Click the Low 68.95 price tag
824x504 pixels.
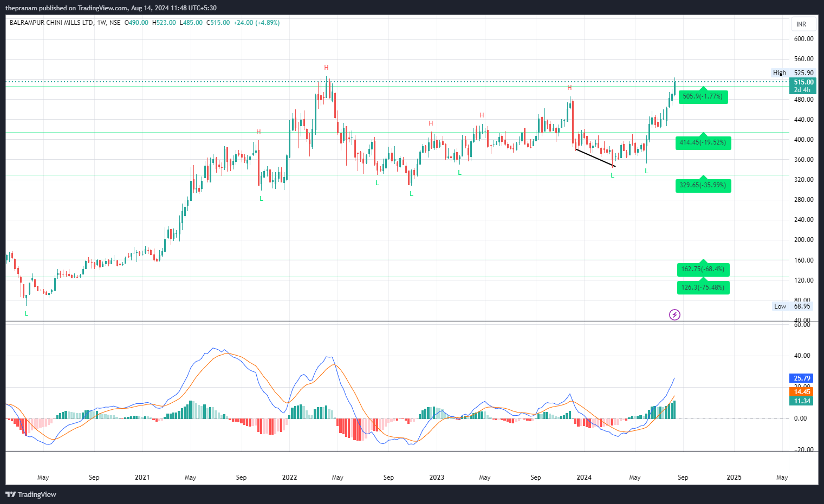(x=793, y=306)
